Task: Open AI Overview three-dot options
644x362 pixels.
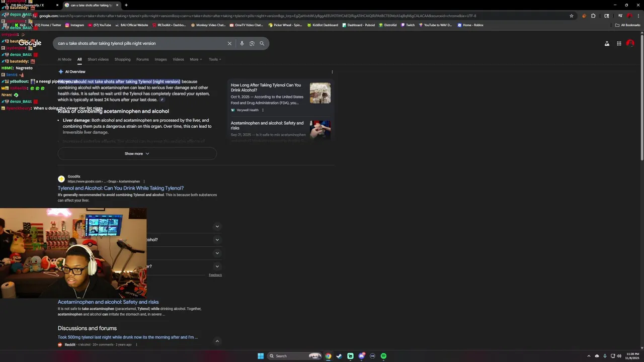Action: 332,72
